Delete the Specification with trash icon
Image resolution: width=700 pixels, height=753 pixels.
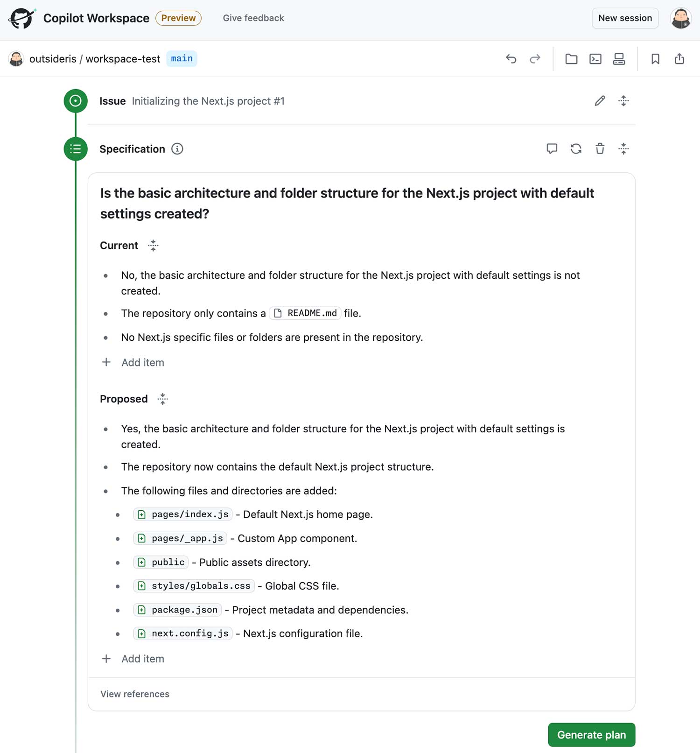click(x=600, y=149)
